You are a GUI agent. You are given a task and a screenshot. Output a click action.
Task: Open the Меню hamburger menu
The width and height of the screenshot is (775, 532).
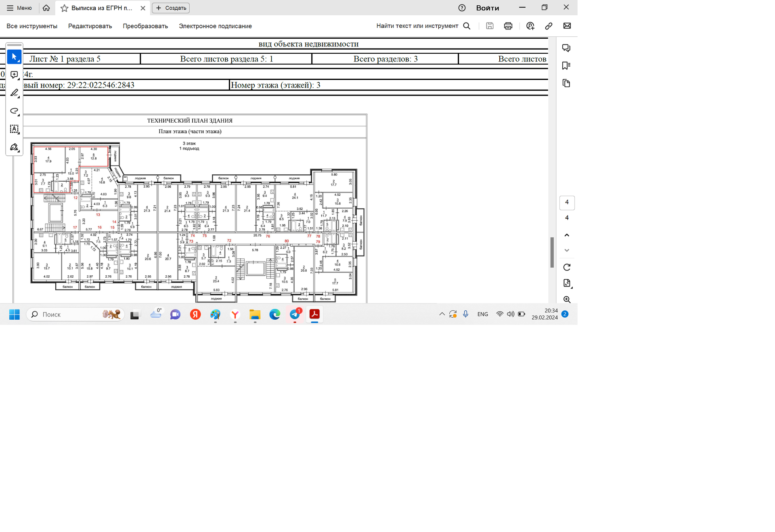(19, 8)
